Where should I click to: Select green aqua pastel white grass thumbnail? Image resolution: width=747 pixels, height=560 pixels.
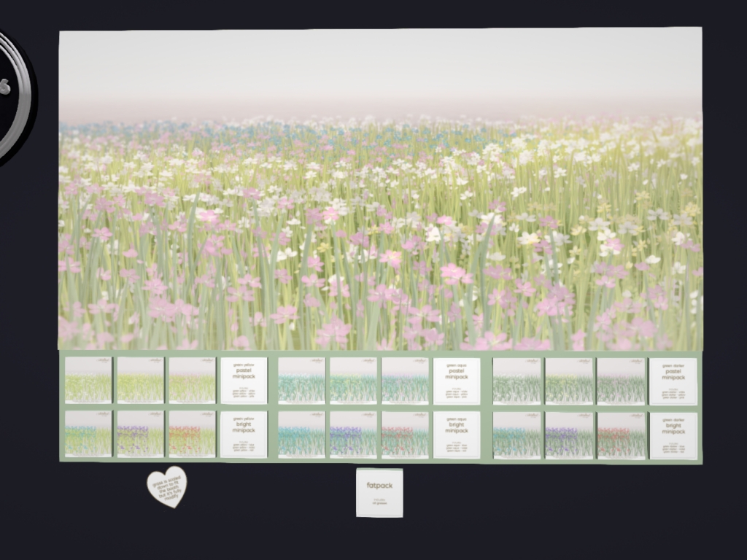point(301,381)
